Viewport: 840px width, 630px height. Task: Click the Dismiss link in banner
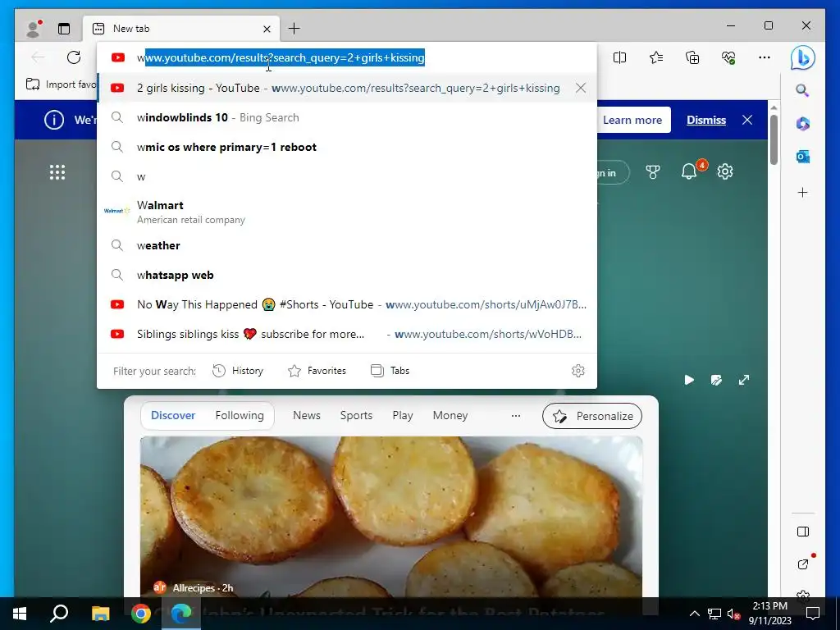pos(706,120)
